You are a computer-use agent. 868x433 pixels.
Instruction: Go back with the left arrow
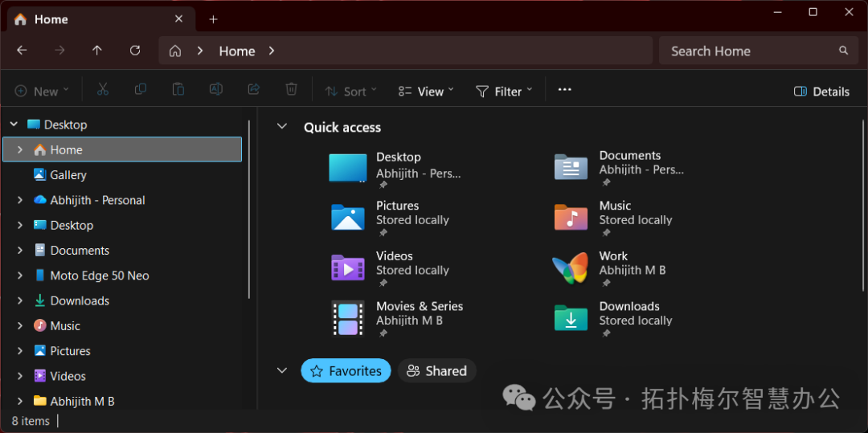click(x=22, y=51)
